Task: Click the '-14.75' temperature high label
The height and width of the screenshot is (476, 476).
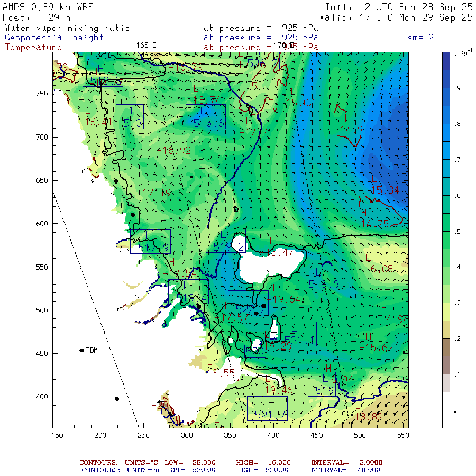Action: tap(372, 224)
